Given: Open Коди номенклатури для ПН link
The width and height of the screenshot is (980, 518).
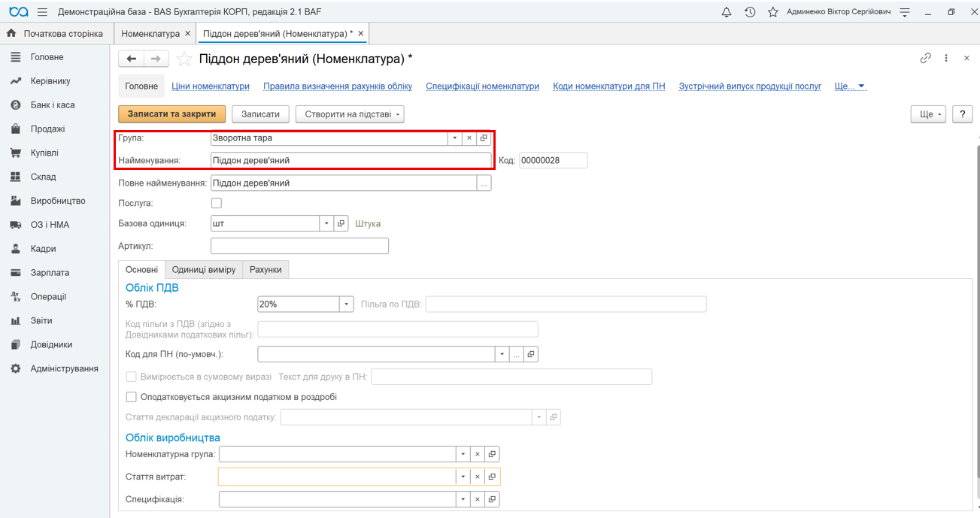Looking at the screenshot, I should click(x=609, y=86).
